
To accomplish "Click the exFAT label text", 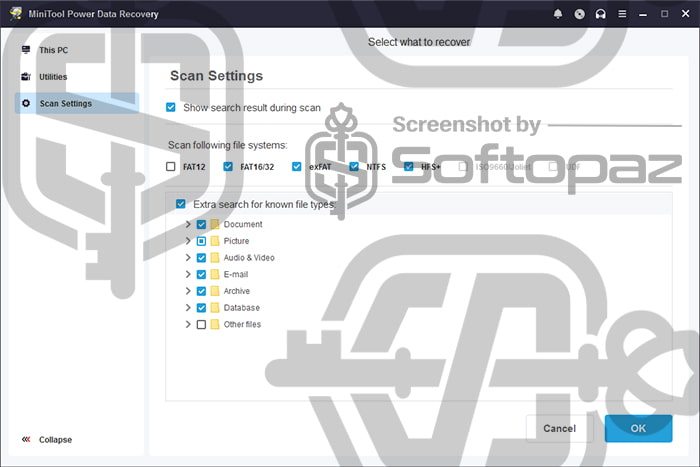I will [320, 167].
